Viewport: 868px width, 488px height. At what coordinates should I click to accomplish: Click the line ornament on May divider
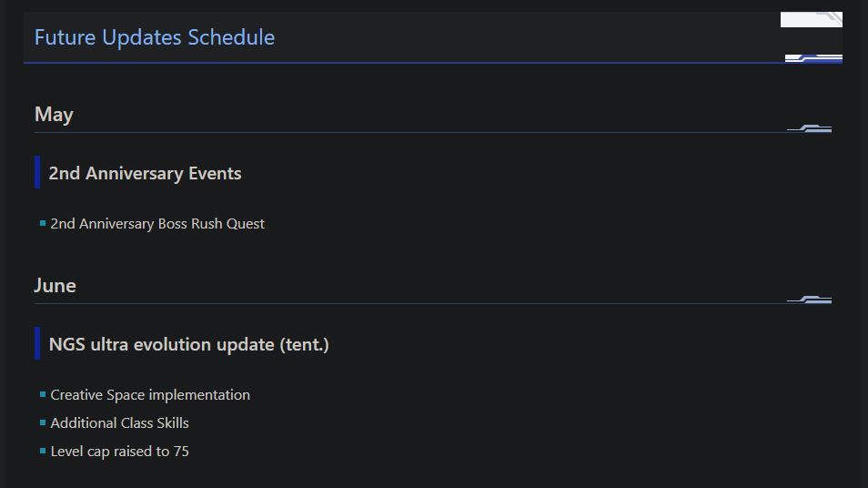pyautogui.click(x=810, y=129)
